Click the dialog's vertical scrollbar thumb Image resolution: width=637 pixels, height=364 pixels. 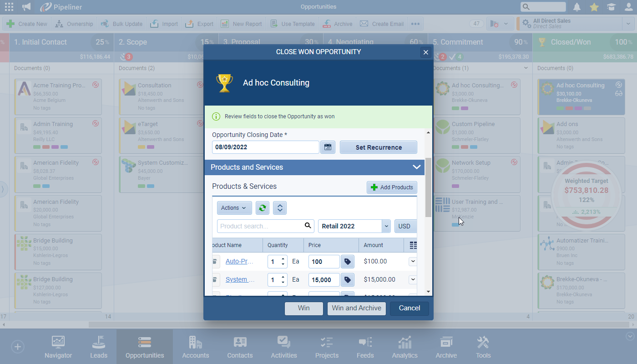[x=428, y=187]
